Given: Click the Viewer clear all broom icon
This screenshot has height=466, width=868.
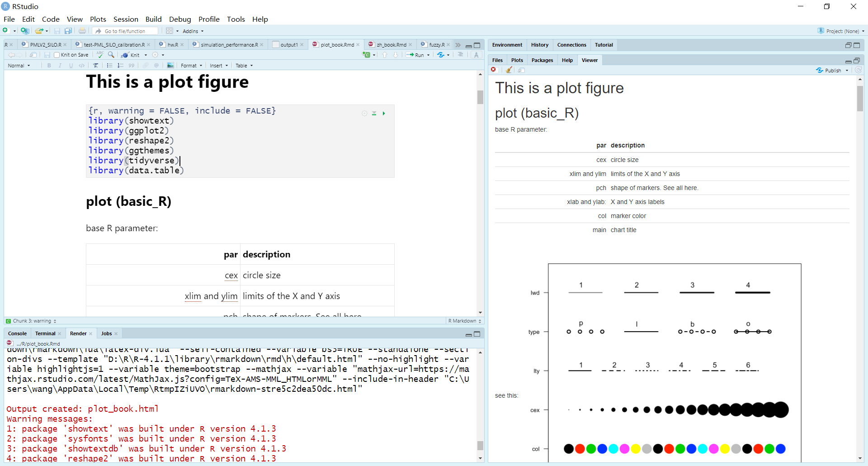Looking at the screenshot, I should (509, 70).
